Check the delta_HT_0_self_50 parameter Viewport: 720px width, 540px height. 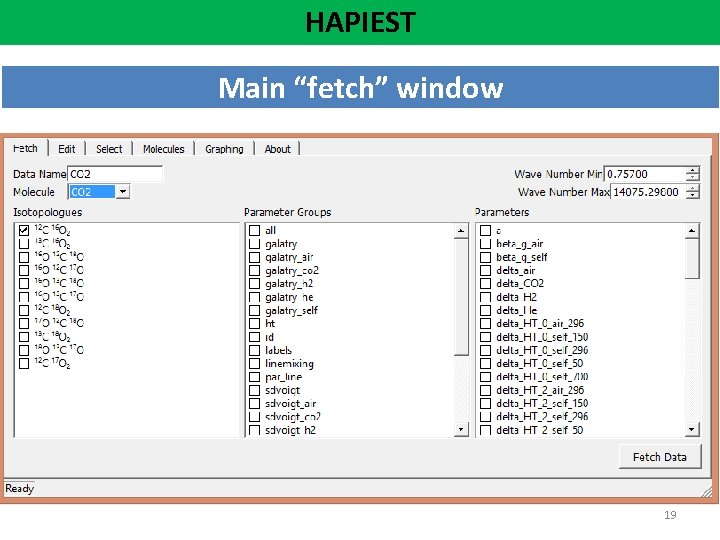click(485, 363)
